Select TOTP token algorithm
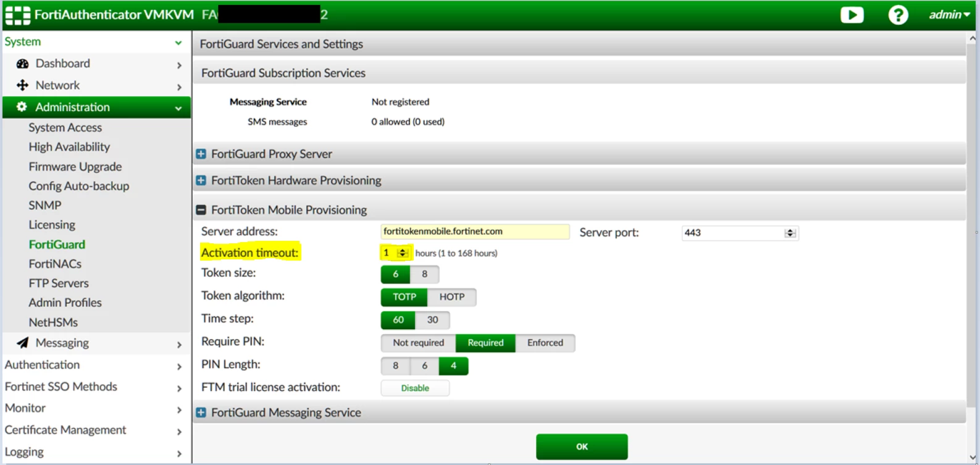The height and width of the screenshot is (465, 980). [404, 297]
